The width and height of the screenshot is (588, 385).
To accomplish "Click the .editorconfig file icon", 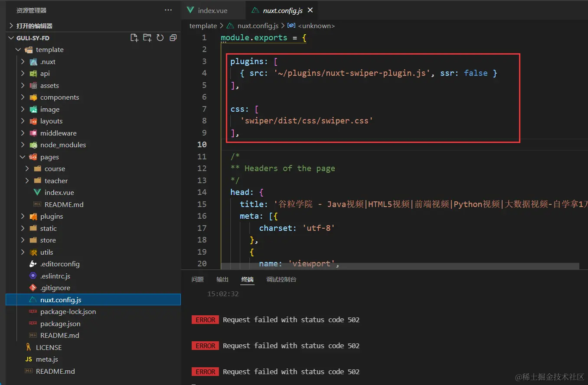I will click(33, 264).
